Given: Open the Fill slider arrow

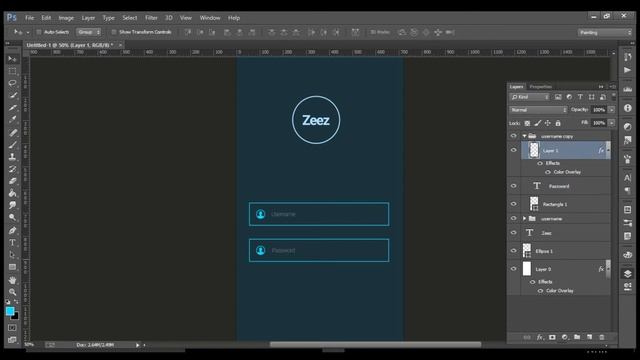Looking at the screenshot, I should click(611, 123).
